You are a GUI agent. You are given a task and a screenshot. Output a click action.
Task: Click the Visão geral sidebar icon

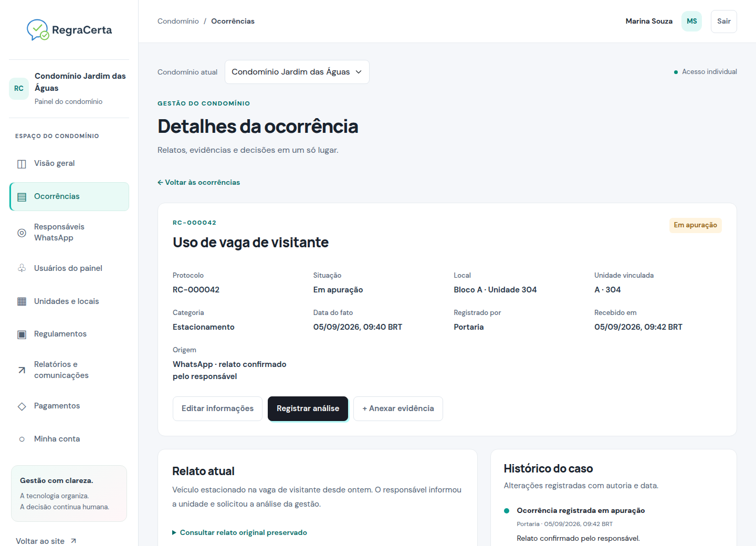(x=22, y=164)
